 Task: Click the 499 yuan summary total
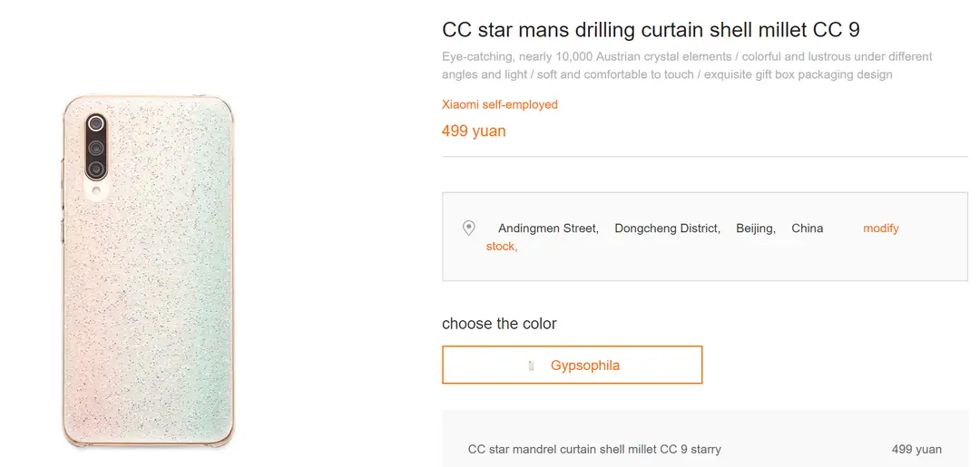pyautogui.click(x=916, y=449)
